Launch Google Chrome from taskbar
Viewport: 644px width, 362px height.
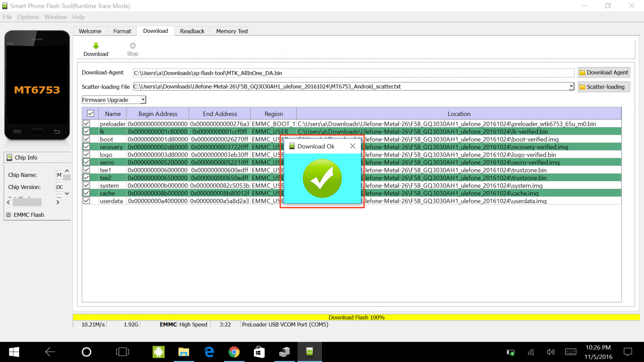[234, 352]
